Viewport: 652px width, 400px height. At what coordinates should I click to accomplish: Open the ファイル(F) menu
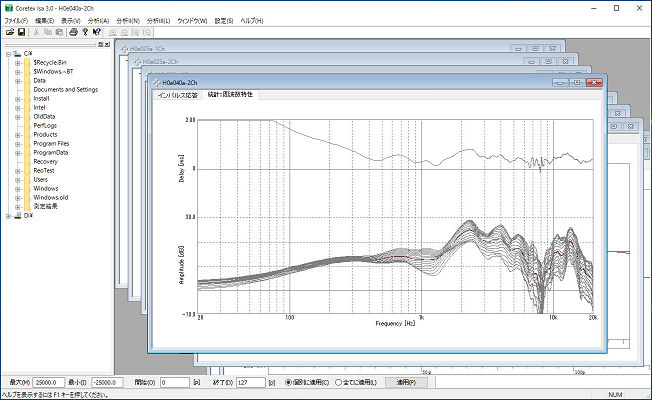[x=16, y=21]
